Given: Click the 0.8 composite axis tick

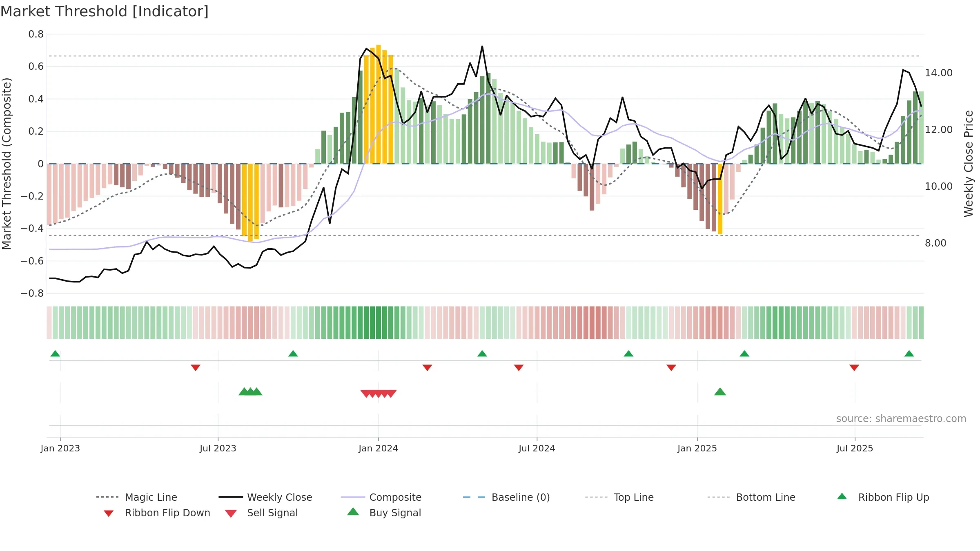Looking at the screenshot, I should 36,34.
